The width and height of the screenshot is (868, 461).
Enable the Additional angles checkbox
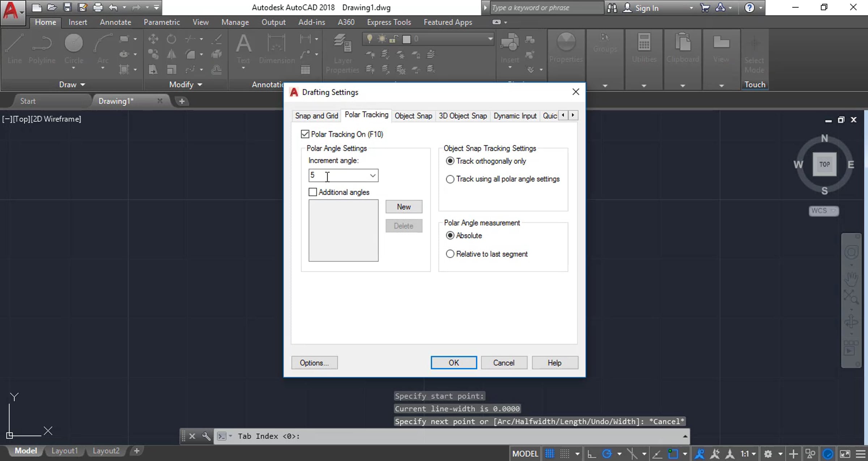[313, 192]
